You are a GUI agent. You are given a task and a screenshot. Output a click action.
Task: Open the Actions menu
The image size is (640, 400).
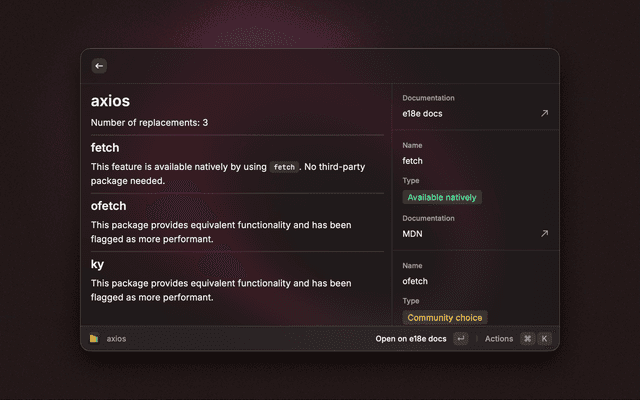[x=499, y=339]
